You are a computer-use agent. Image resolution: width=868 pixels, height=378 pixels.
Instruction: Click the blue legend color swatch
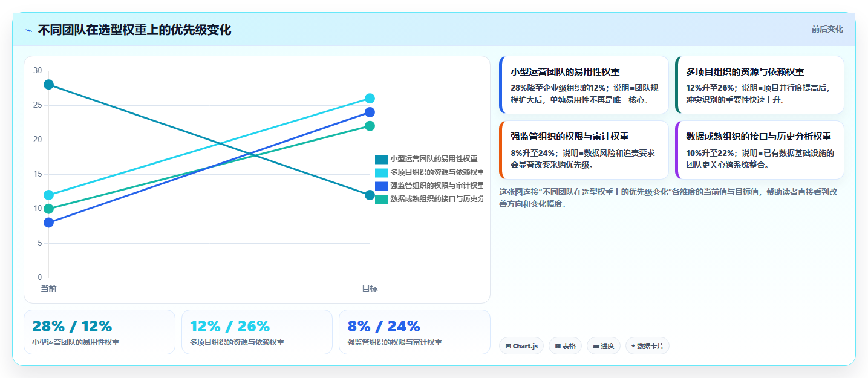point(381,186)
